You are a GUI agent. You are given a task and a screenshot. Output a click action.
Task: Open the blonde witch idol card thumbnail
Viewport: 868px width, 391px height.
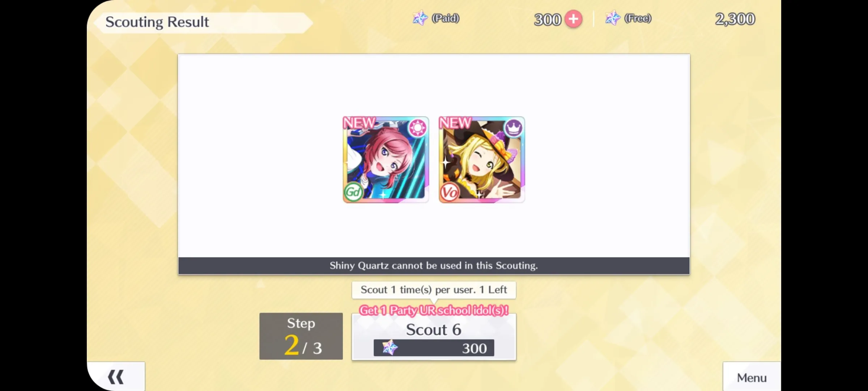point(482,160)
